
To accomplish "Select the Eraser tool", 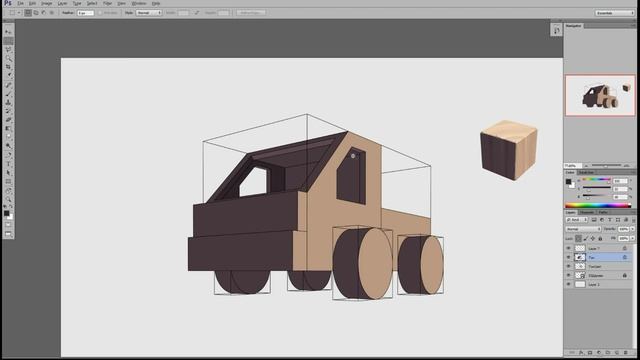I will pyautogui.click(x=8, y=120).
